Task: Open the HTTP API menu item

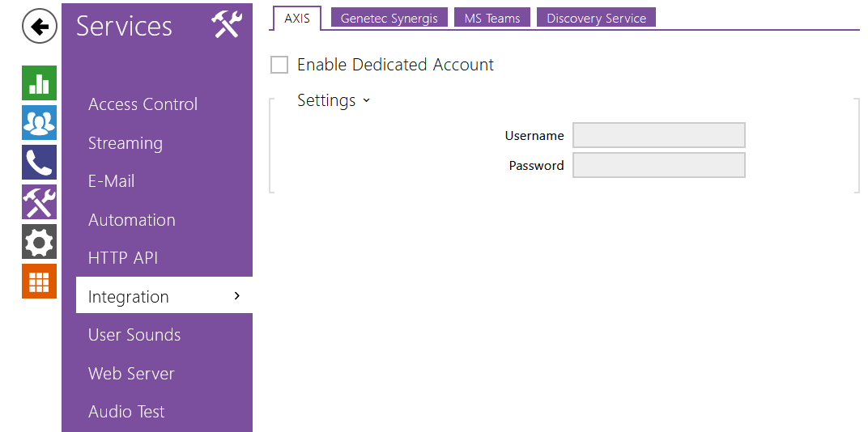Action: [x=123, y=258]
